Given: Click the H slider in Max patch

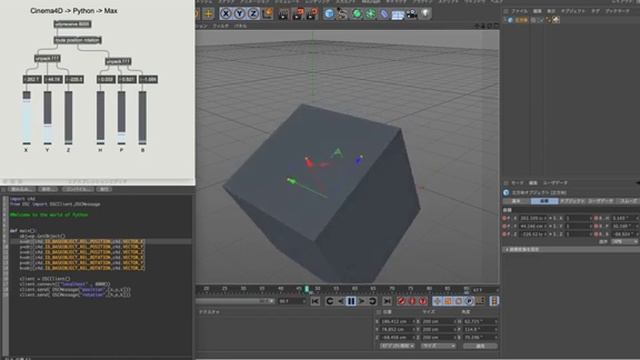Looking at the screenshot, I should [100, 118].
